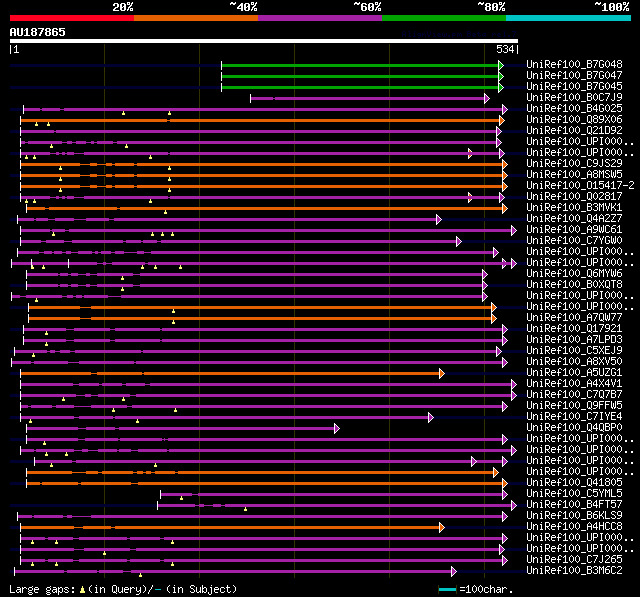640x597 pixels.
Task: Select the AU187865 query name
Action: click(x=38, y=32)
